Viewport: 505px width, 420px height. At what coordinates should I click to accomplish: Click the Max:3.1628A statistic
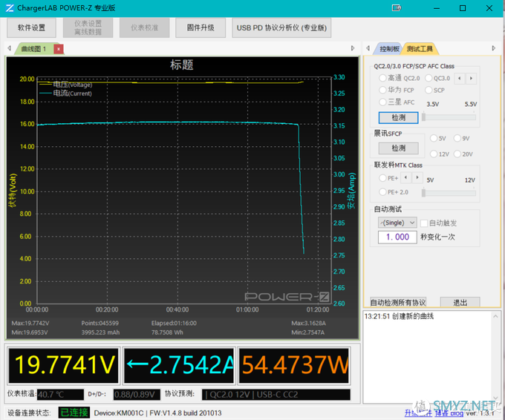click(308, 323)
